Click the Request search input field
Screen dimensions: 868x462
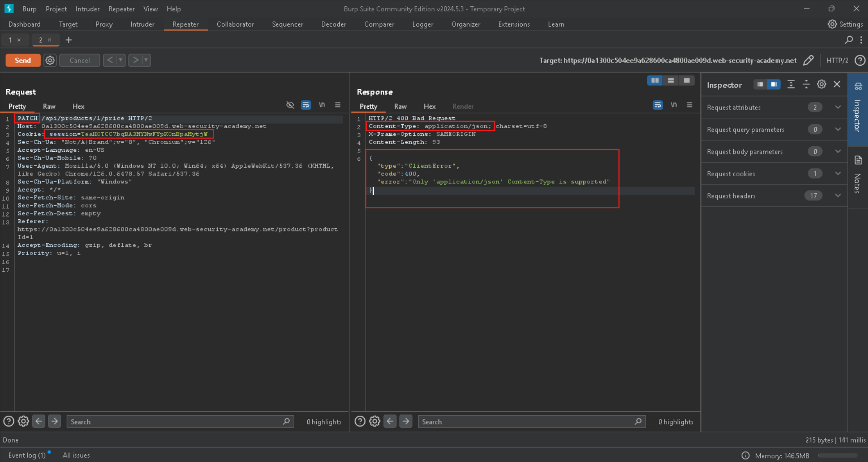pyautogui.click(x=176, y=422)
